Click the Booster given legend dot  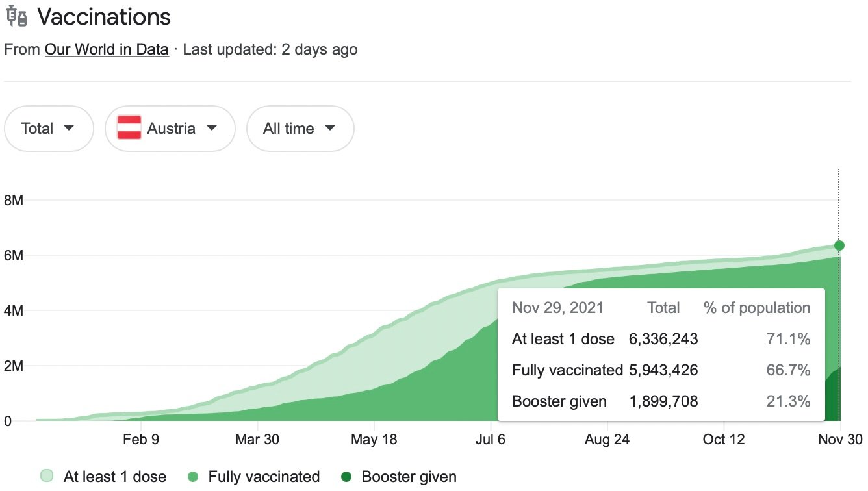click(346, 477)
